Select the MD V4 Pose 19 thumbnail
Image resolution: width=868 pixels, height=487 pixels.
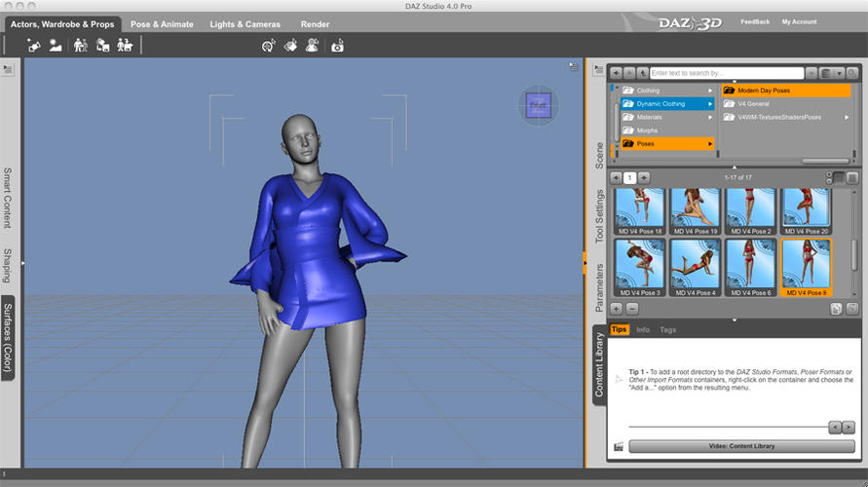pos(696,211)
